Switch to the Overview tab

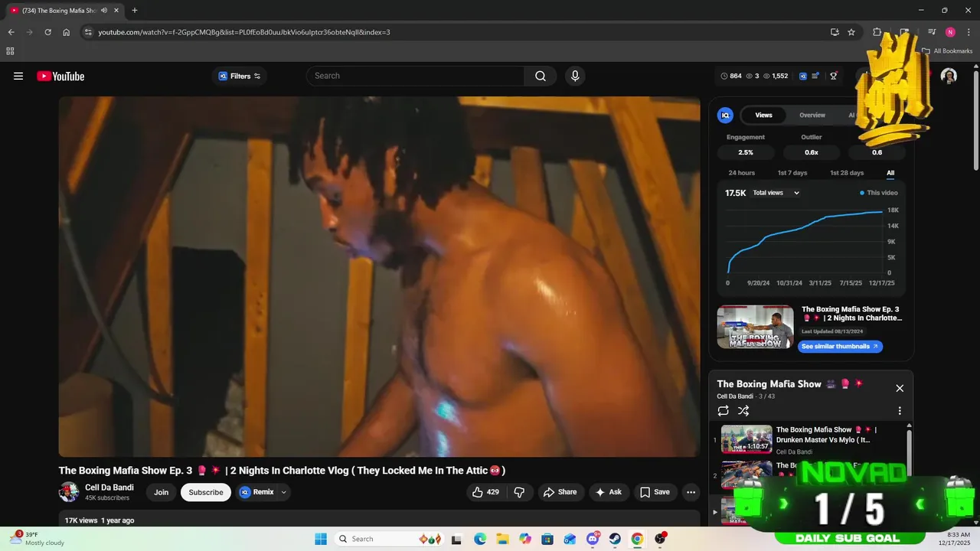pyautogui.click(x=812, y=115)
